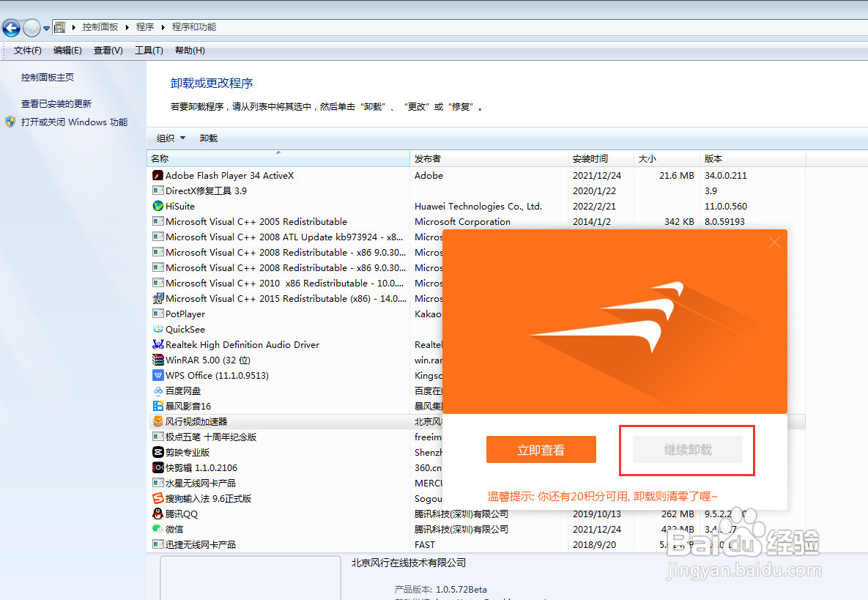Click the 控制面板 breadcrumb
The width and height of the screenshot is (868, 600).
click(100, 27)
